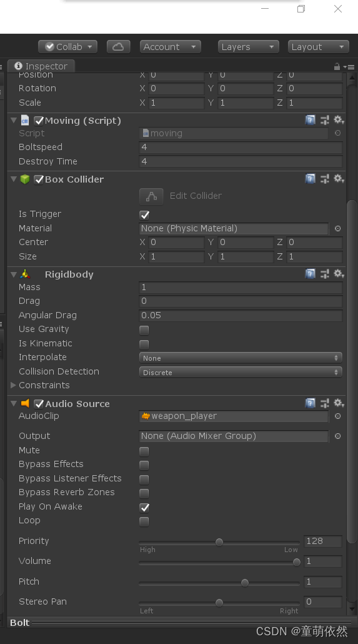The image size is (358, 644).
Task: Collapse the Rigidbody component foldout
Action: 14,274
